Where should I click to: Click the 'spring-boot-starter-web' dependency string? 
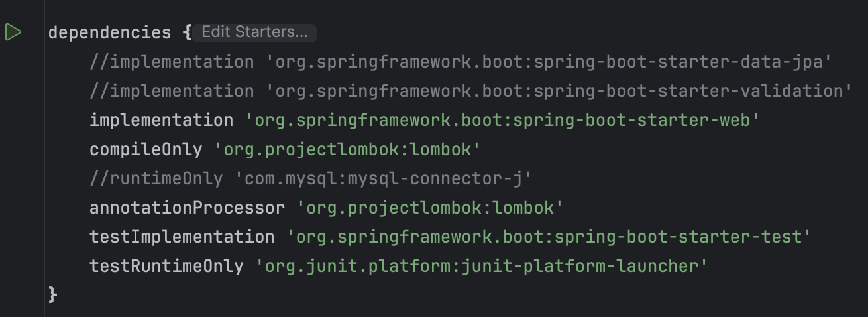502,120
